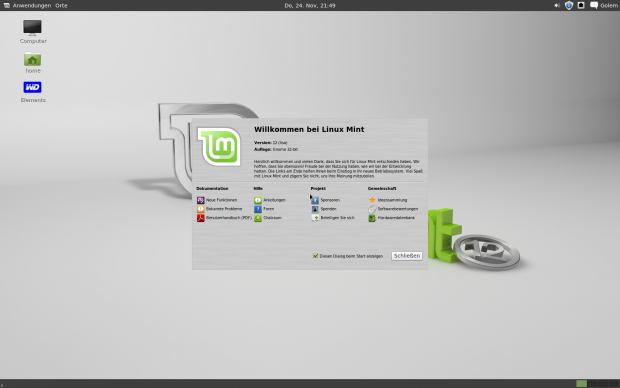620x388 pixels.
Task: Click the Beteiligen Sie sich plus icon
Action: (x=315, y=218)
